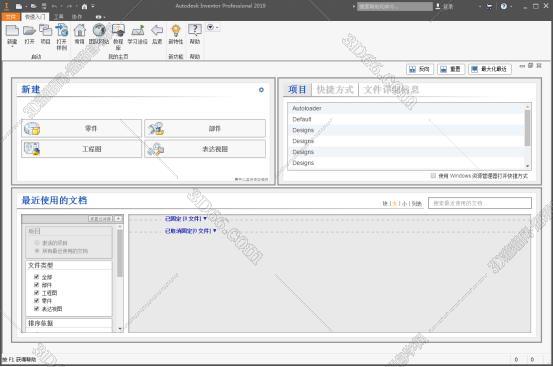Click the What's New lightbulb icon
553x367 pixels.
click(176, 30)
